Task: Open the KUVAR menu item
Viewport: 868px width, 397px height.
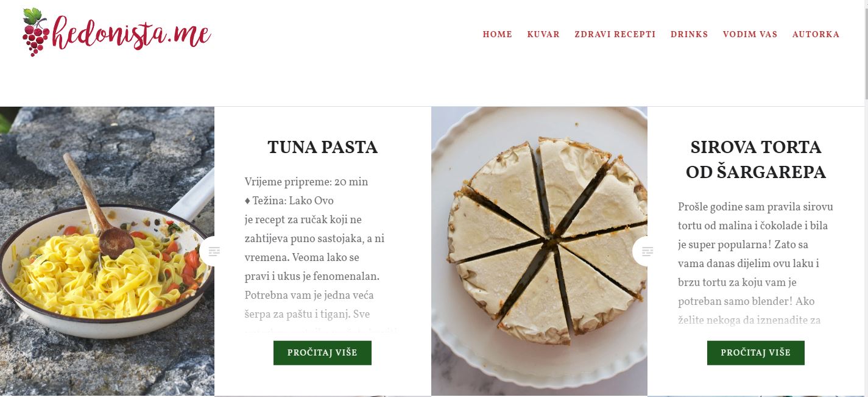Action: point(543,35)
